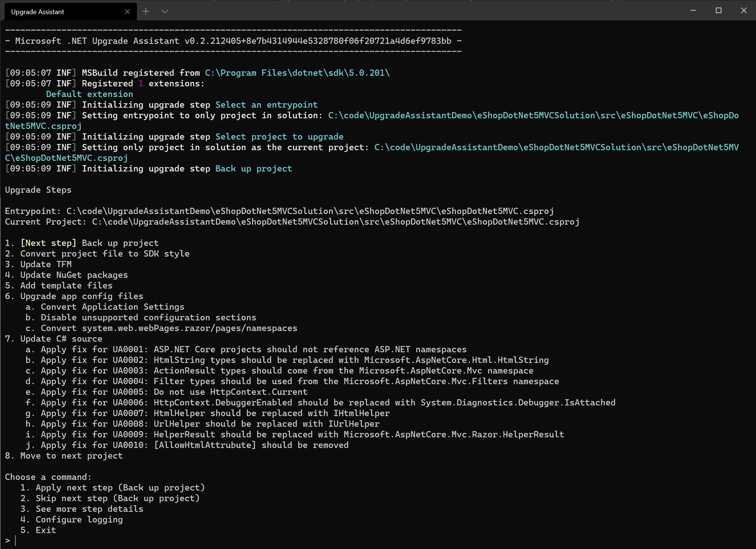Open a new terminal tab
756x549 pixels.
tap(146, 11)
